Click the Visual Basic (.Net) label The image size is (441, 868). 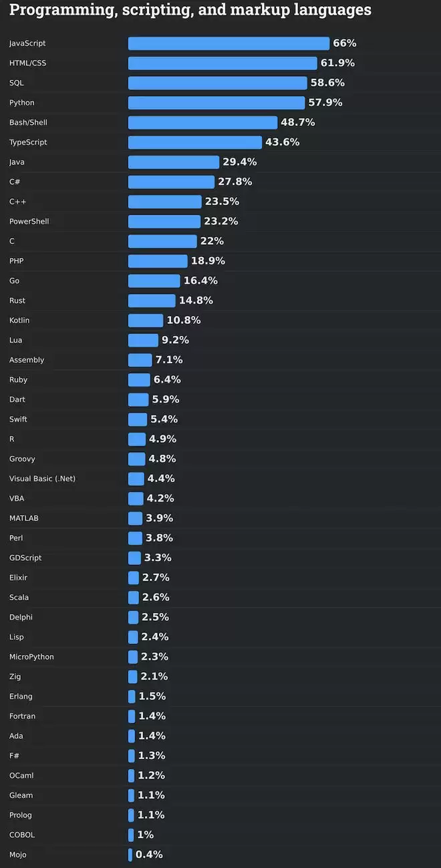(x=42, y=479)
